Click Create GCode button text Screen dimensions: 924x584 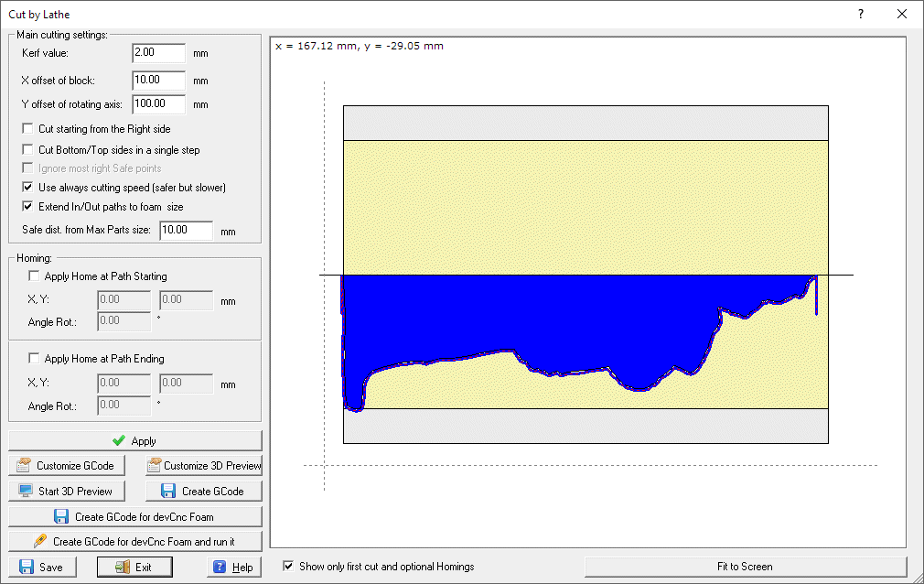(x=213, y=492)
